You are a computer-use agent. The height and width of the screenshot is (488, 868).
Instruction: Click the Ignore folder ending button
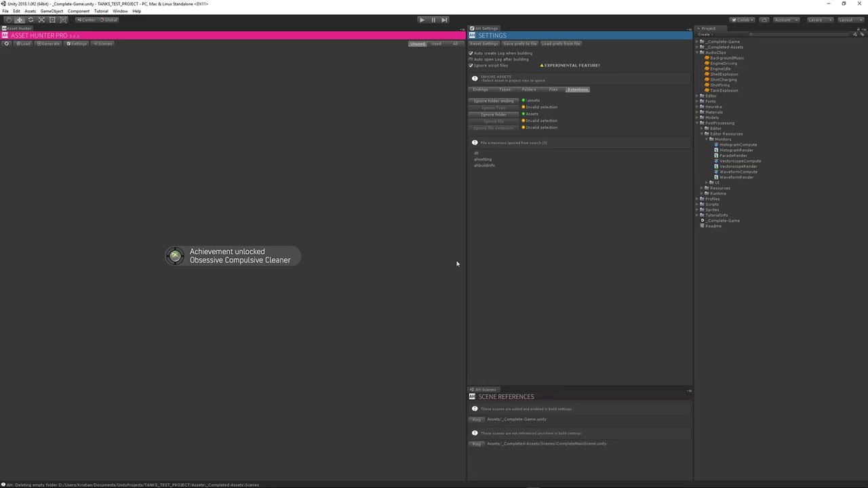coord(494,101)
